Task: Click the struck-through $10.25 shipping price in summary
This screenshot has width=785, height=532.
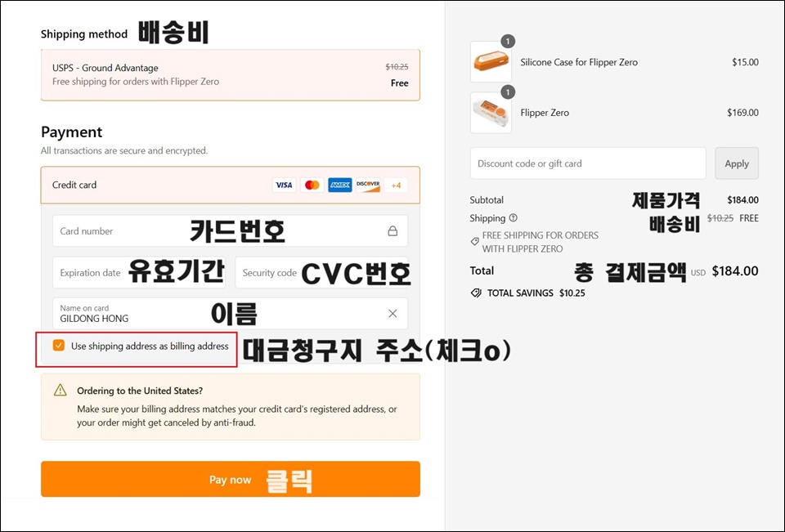Action: (720, 217)
